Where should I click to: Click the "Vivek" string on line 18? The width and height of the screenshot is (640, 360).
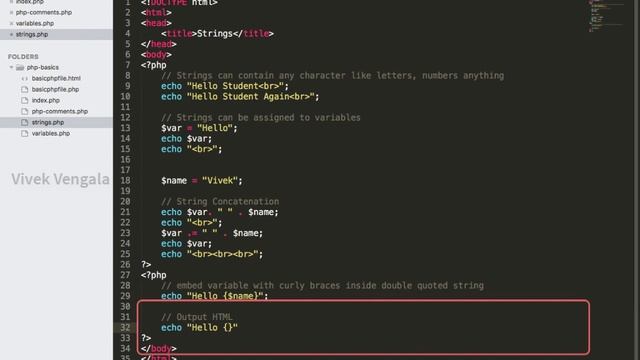[220, 180]
